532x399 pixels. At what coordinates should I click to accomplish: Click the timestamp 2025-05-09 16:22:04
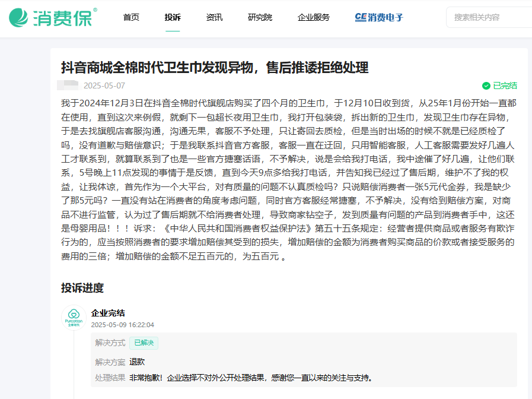coord(123,325)
